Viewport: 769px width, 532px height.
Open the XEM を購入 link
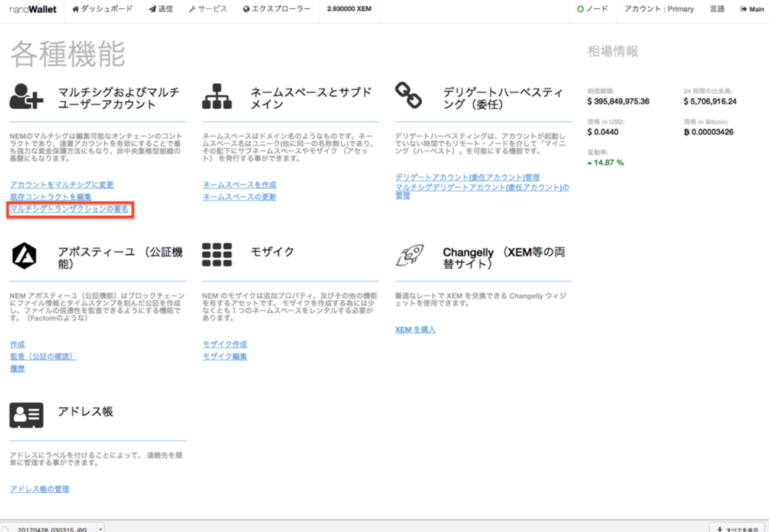coord(415,330)
